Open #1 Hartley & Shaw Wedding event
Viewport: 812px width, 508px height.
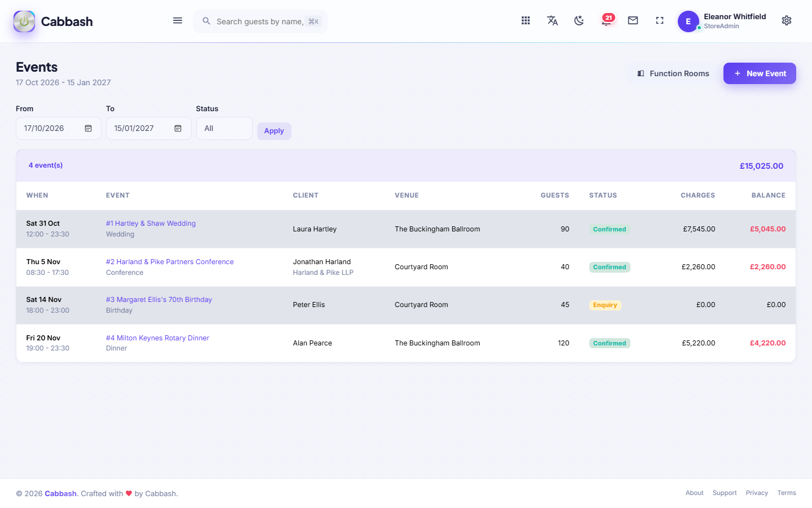point(151,224)
